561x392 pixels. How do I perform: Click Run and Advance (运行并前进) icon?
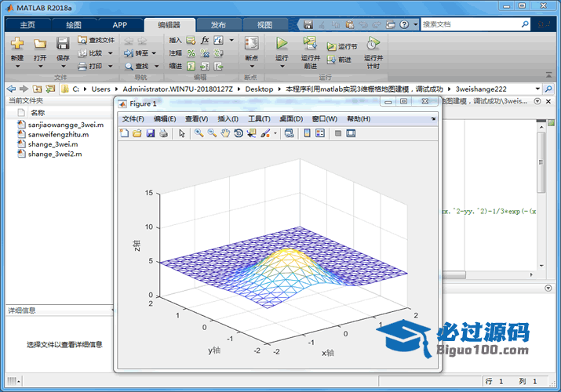tap(310, 43)
